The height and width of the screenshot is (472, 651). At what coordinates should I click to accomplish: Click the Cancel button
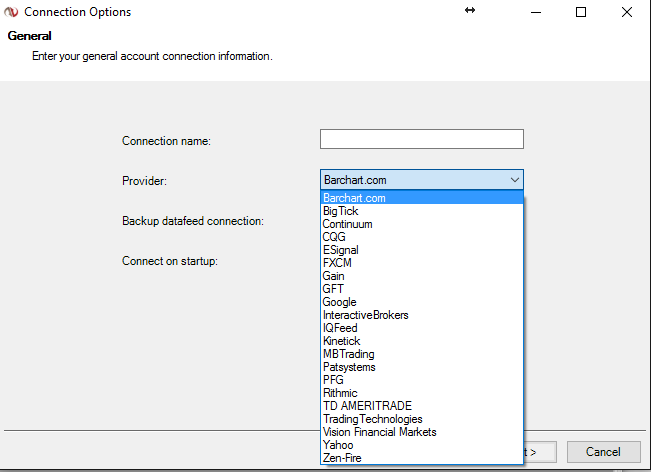(x=603, y=452)
